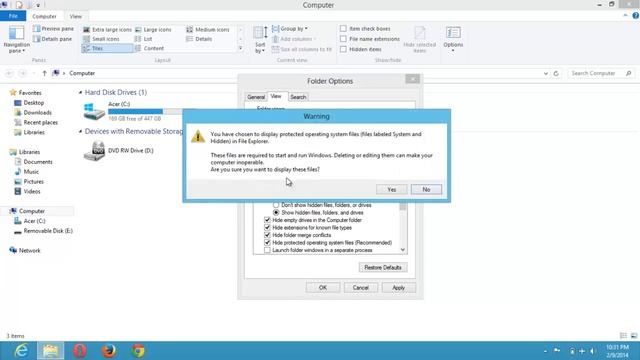640x360 pixels.
Task: Go up one folder level
Action: pyautogui.click(x=44, y=73)
